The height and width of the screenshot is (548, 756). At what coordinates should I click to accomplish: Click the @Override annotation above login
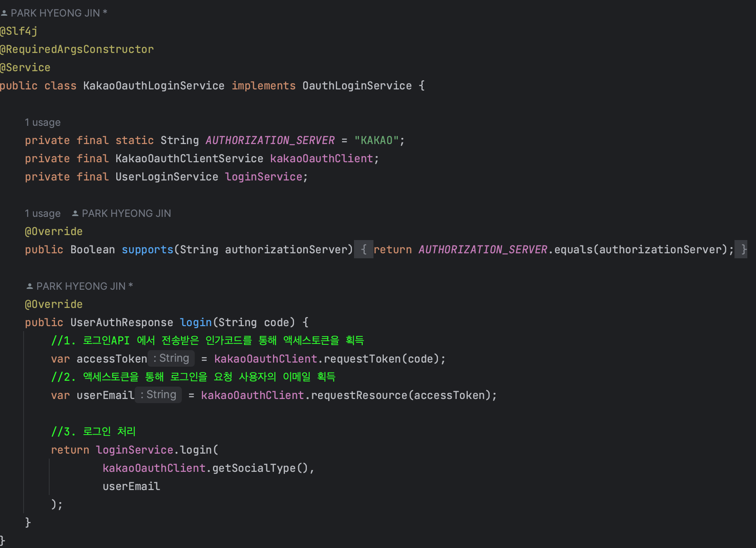pos(54,305)
